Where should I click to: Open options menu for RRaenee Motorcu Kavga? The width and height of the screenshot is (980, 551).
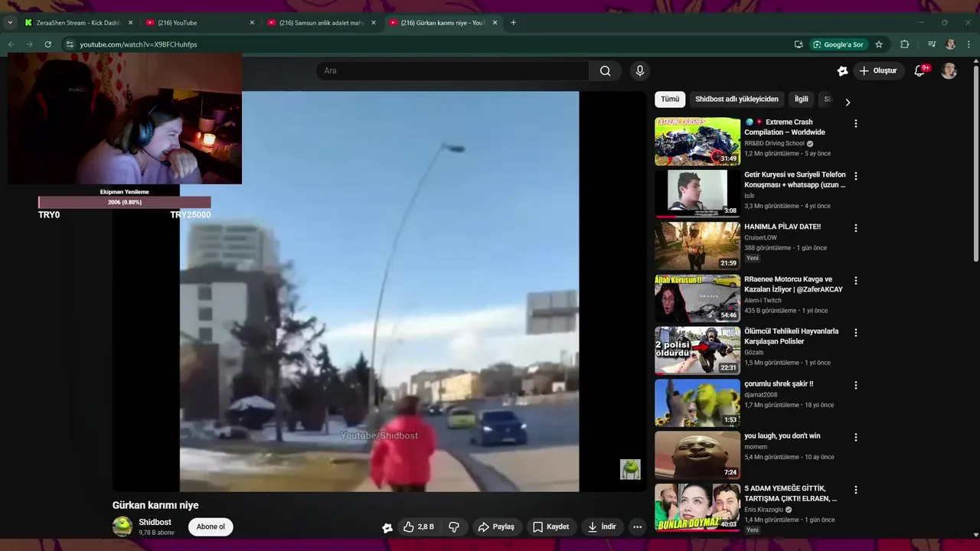tap(856, 281)
